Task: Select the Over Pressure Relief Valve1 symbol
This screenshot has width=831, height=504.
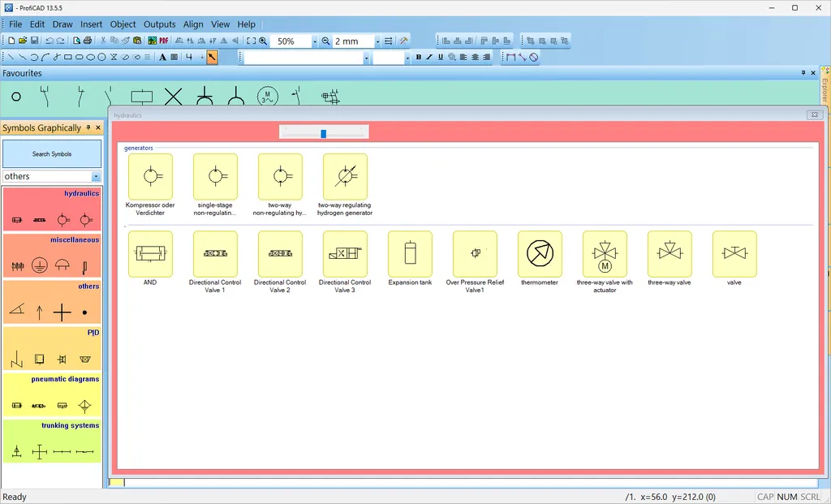Action: coord(475,254)
